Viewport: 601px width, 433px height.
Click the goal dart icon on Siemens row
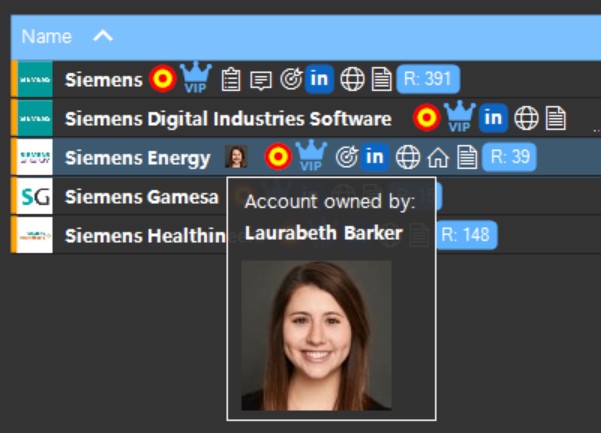[291, 79]
